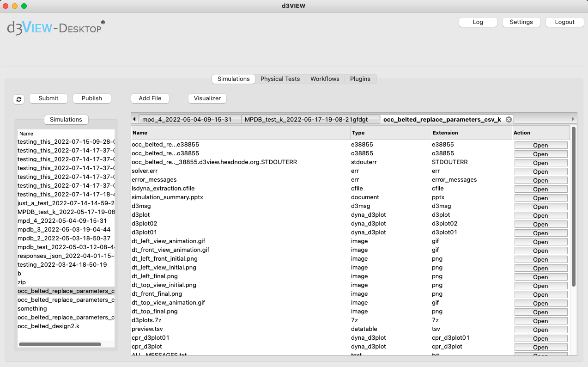Click the 'datatable' type cell
Image resolution: width=588 pixels, height=367 pixels.
365,329
